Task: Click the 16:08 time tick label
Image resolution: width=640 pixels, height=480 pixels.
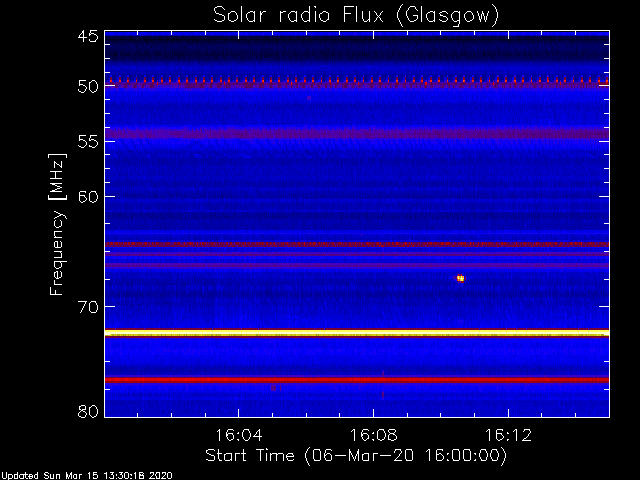Action: 373,435
